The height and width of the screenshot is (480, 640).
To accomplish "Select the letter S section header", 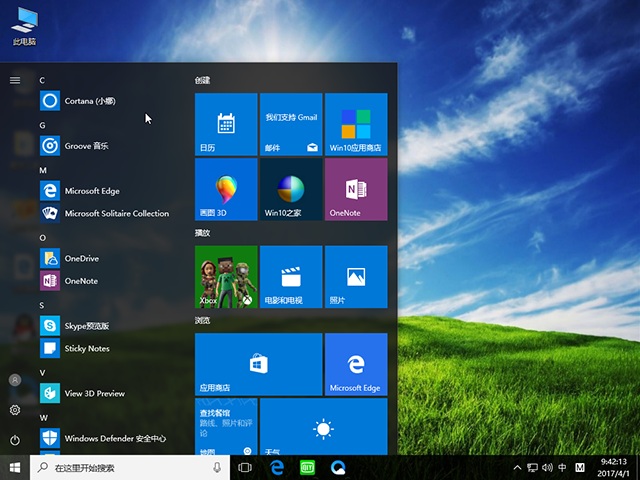I will click(42, 305).
